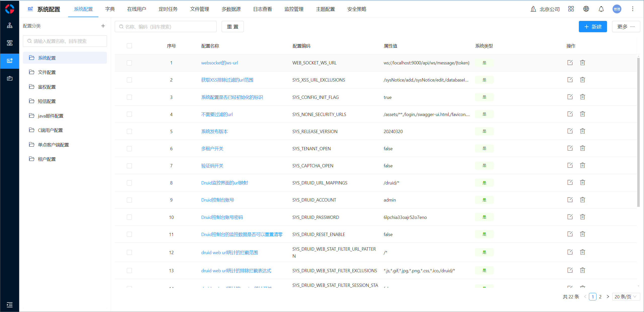The height and width of the screenshot is (312, 644).
Task: Switch to the 定时任务 tab
Action: [x=168, y=9]
